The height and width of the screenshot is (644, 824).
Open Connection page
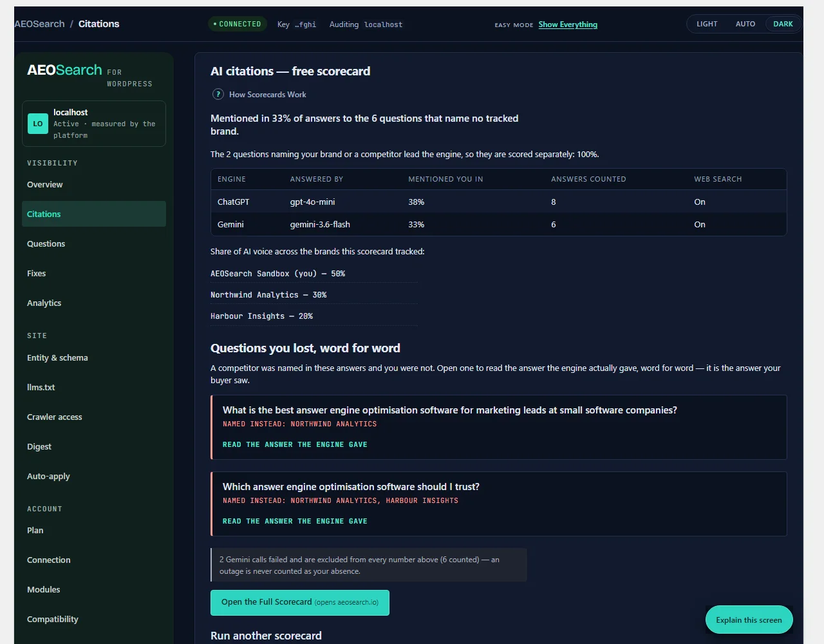(94, 560)
